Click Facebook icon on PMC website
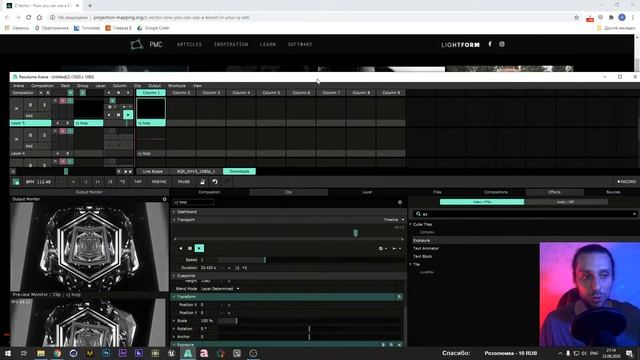Viewport: 640px width, 360px height. (489, 44)
